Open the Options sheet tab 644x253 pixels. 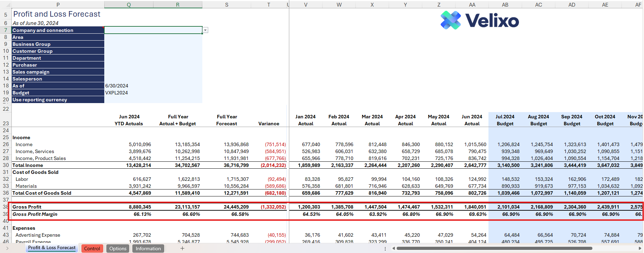(x=118, y=248)
